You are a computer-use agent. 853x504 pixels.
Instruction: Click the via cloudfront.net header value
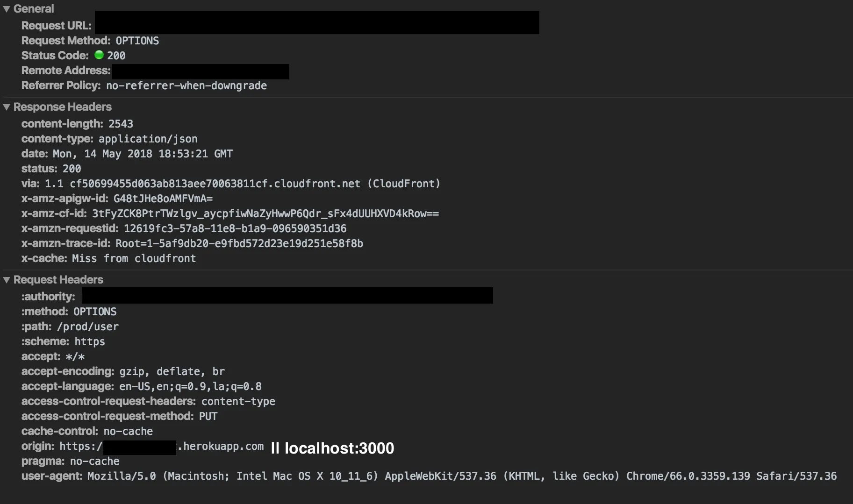coord(243,184)
